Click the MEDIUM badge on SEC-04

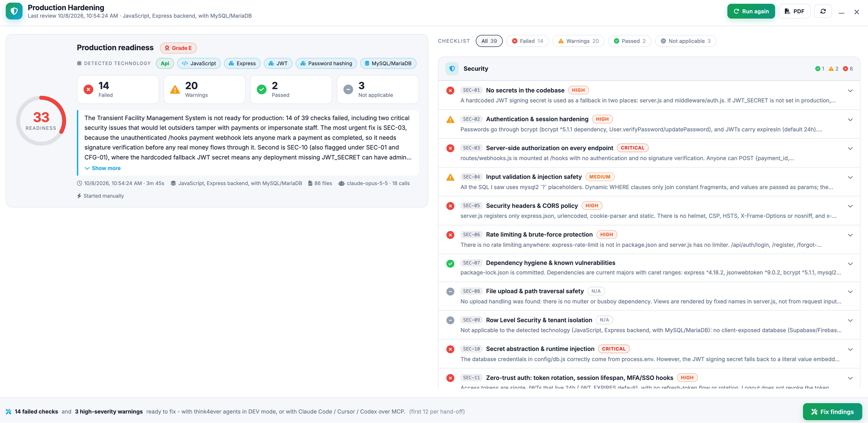599,177
